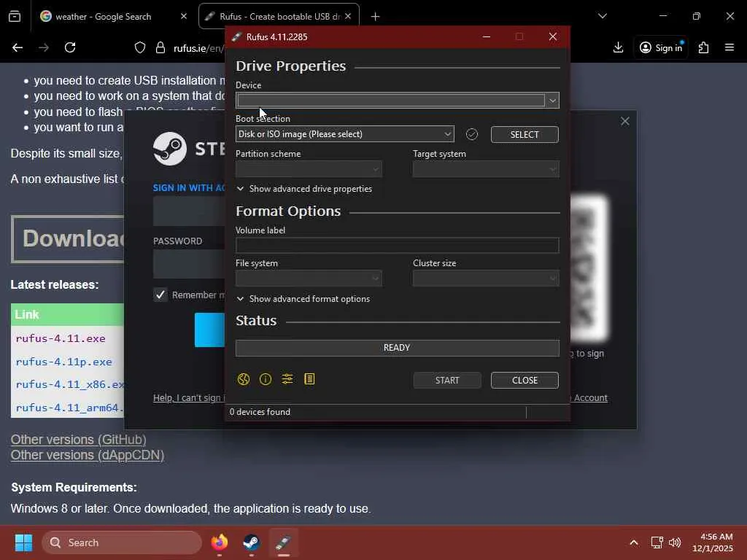Open the Partition scheme dropdown
The height and width of the screenshot is (560, 747).
(309, 169)
